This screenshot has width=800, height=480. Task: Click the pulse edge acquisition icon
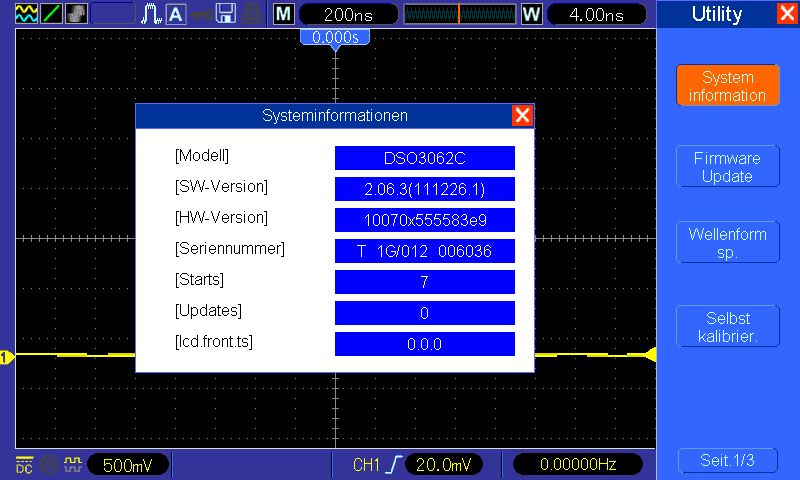pos(151,14)
